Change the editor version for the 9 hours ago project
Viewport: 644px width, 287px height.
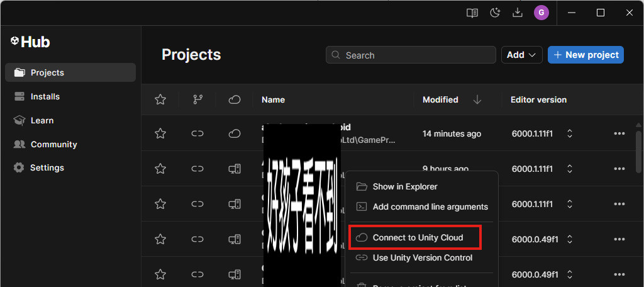tap(570, 169)
